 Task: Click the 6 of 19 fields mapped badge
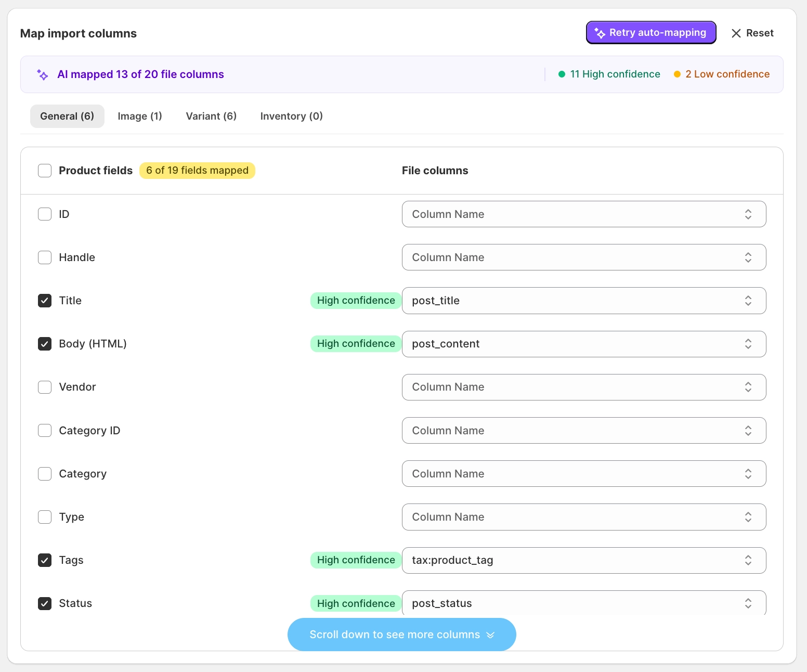(x=198, y=171)
